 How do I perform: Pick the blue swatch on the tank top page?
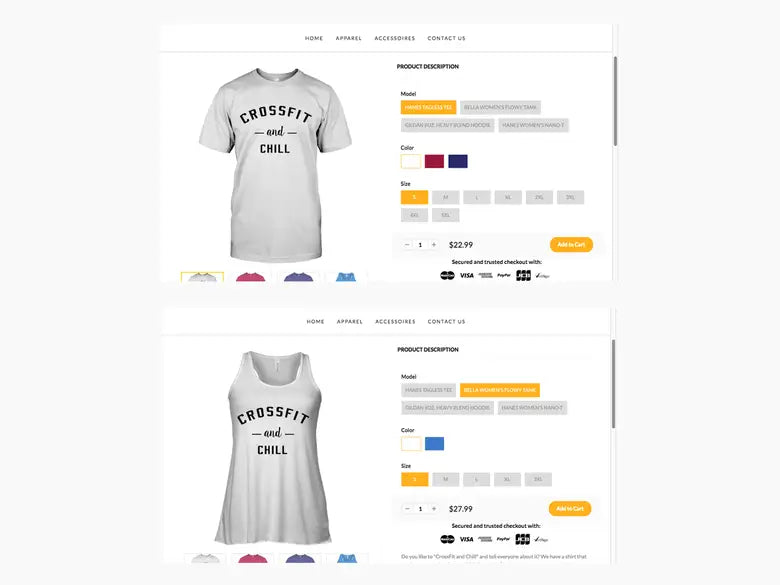[434, 444]
